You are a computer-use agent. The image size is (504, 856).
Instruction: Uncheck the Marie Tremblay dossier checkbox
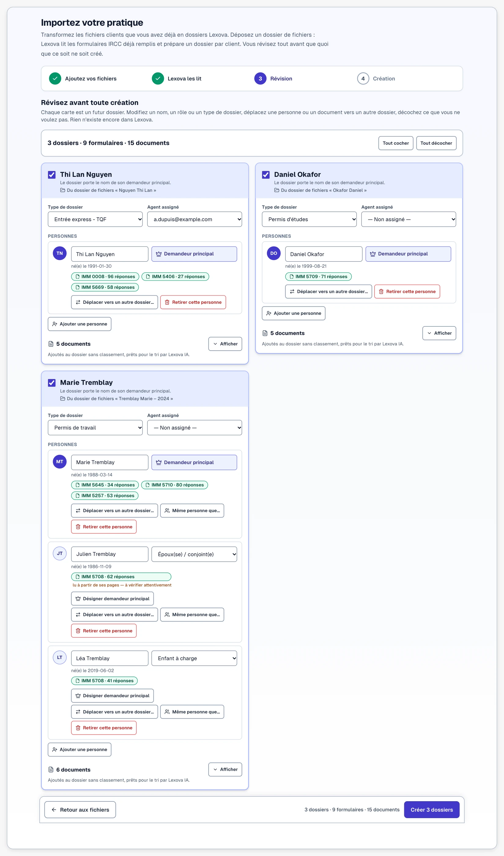(x=52, y=383)
